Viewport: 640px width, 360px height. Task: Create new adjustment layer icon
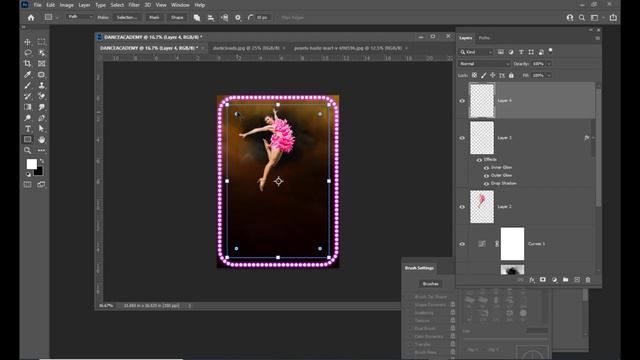click(554, 280)
